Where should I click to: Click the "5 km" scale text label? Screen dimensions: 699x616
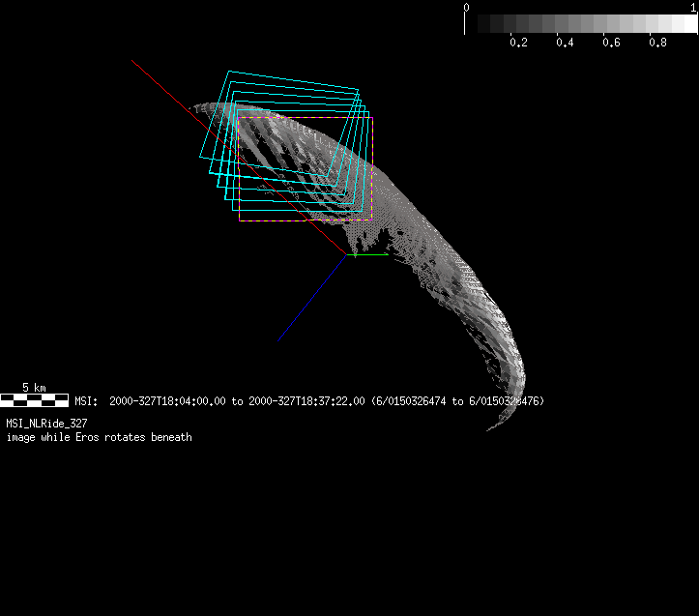[34, 388]
